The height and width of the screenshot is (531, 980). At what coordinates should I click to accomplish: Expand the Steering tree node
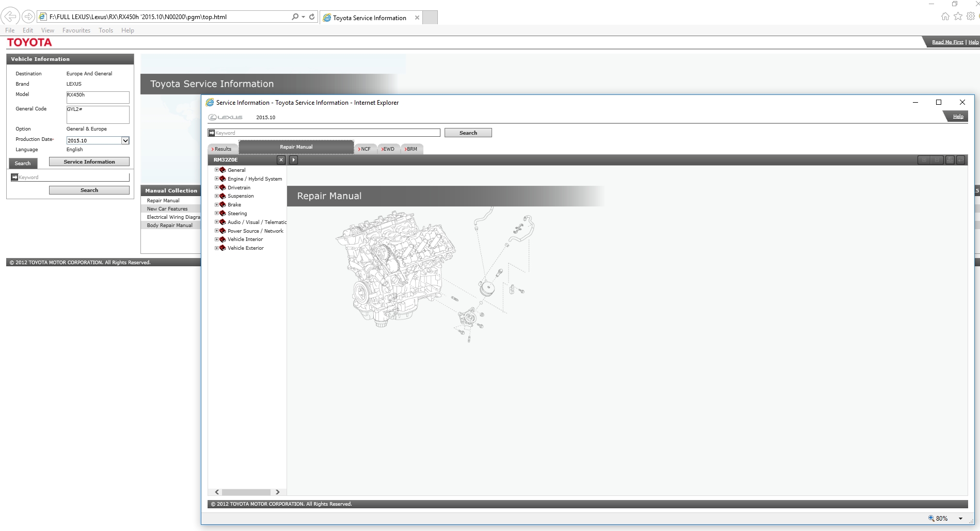pyautogui.click(x=217, y=213)
